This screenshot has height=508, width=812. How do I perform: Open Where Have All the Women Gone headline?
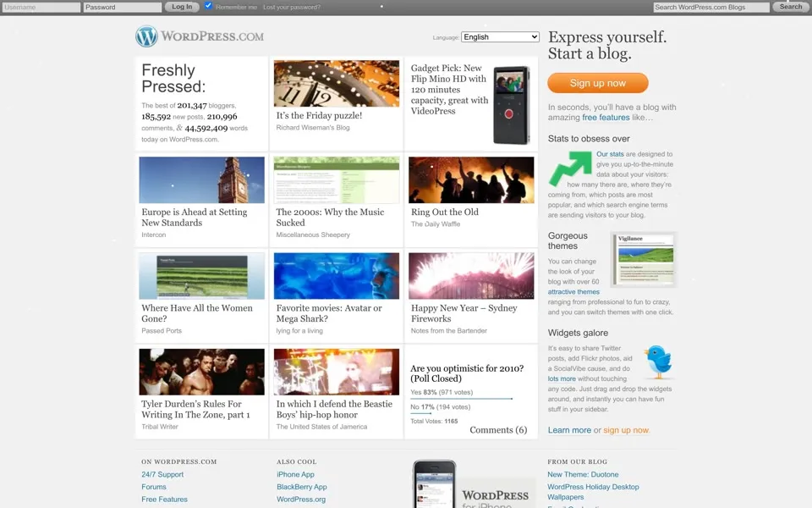point(197,313)
